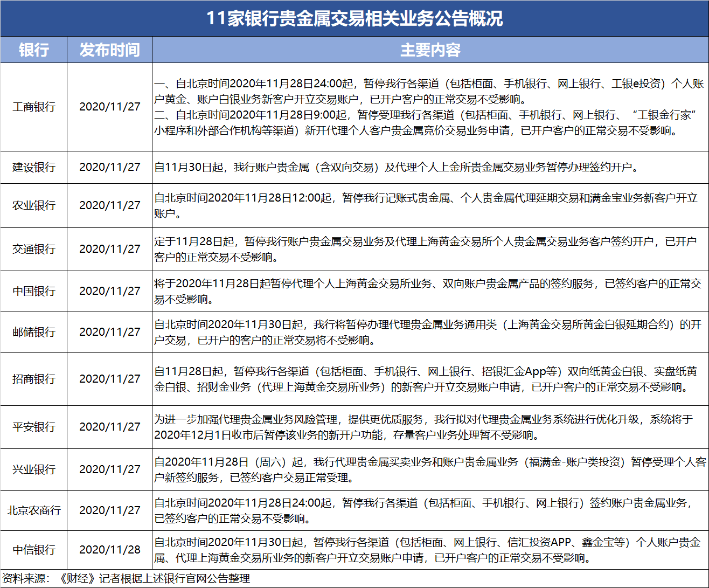Select the 主要内容 column header

coord(430,50)
